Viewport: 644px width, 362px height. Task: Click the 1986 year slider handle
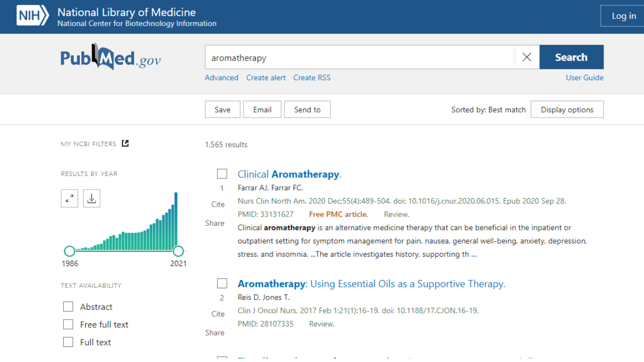pos(69,251)
